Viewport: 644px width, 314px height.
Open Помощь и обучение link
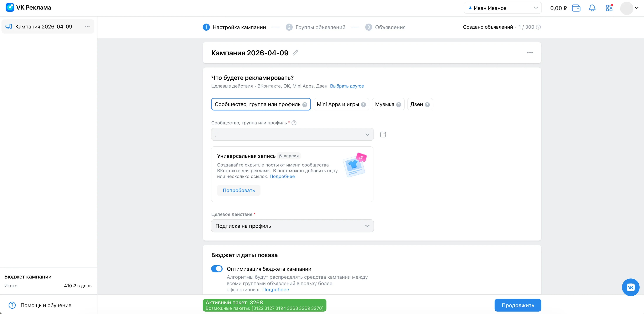pos(46,305)
